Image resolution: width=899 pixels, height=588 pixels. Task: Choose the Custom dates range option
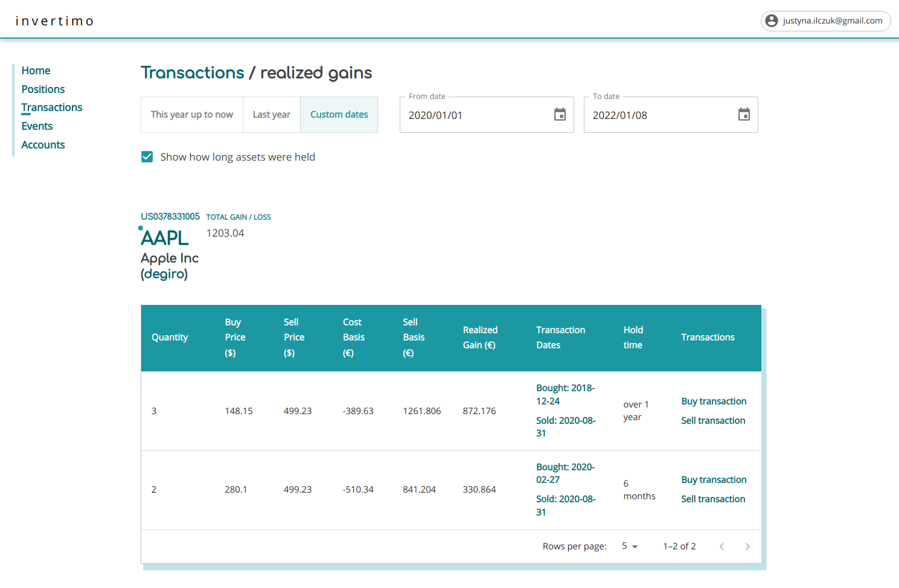click(339, 115)
